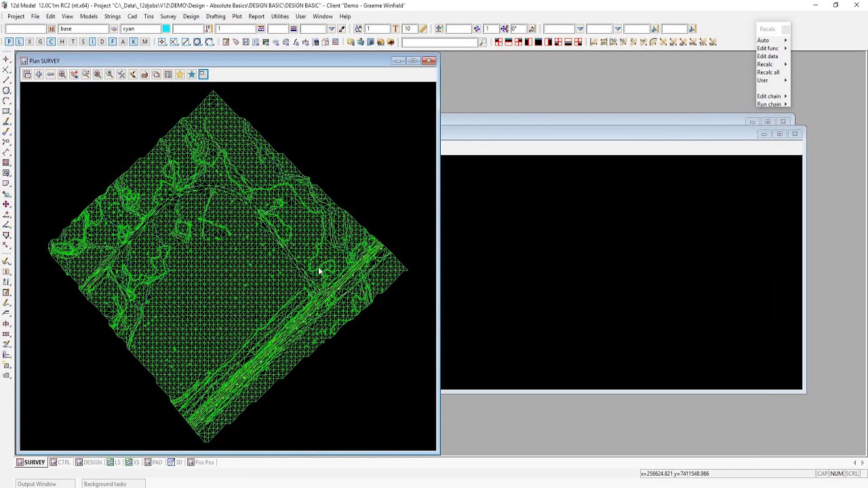Click the plot printer icon in Plan SURVEY toolbar
This screenshot has width=868, height=488.
(x=144, y=75)
